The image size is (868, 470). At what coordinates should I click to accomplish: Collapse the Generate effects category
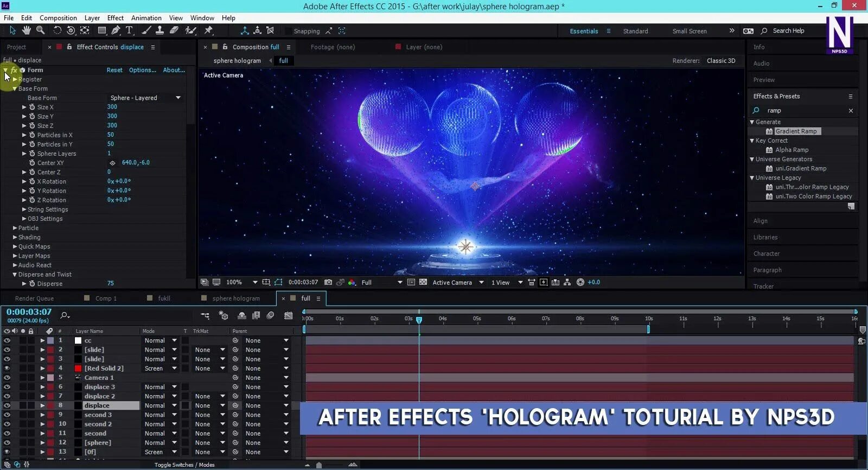click(x=752, y=122)
